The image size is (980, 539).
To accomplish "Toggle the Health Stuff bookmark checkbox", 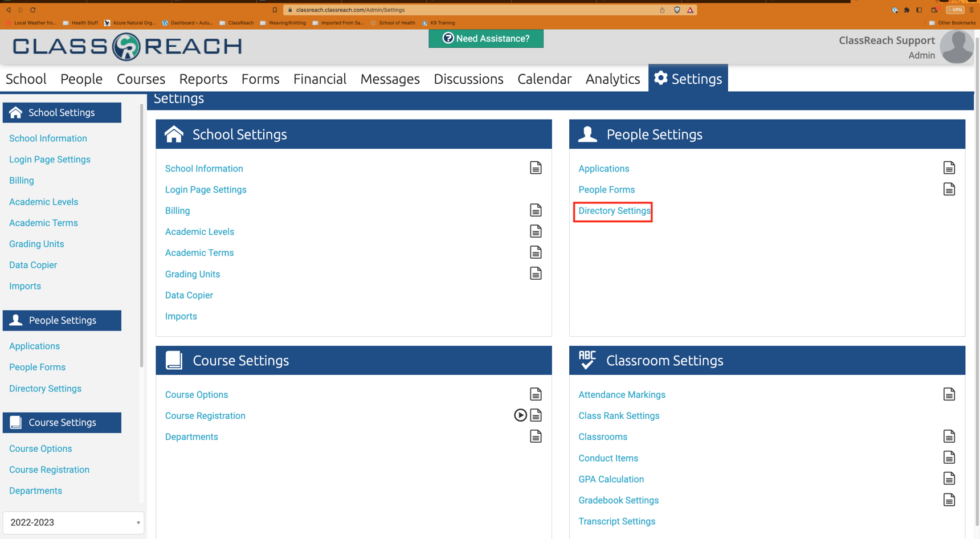I will [x=64, y=23].
